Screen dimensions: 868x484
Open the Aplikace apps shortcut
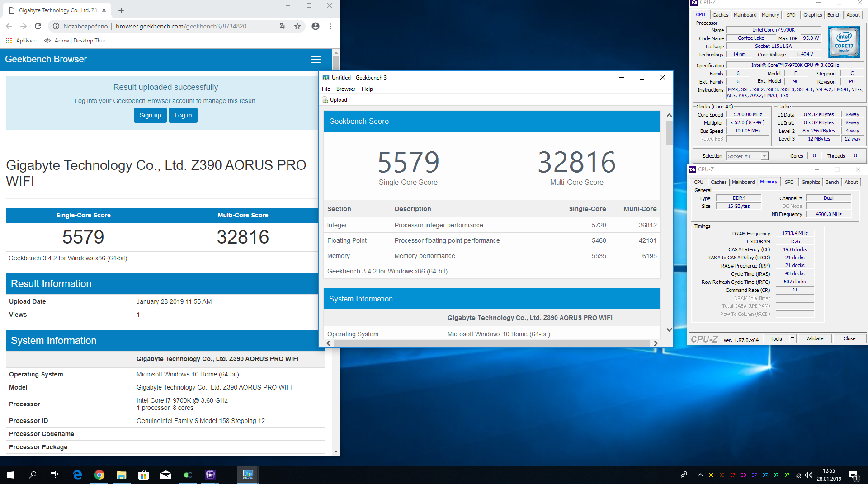pyautogui.click(x=21, y=41)
